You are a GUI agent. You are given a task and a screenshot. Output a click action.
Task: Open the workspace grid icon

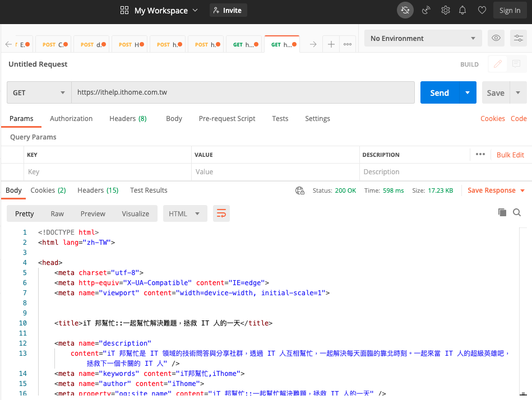click(124, 10)
